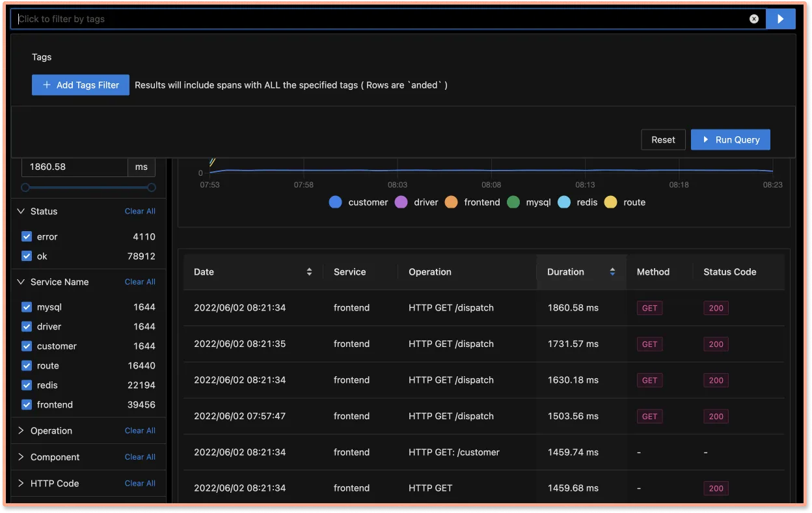Screen dimensions: 812x513
Task: Open the HTTP GET: /customer row
Action: [x=484, y=452]
